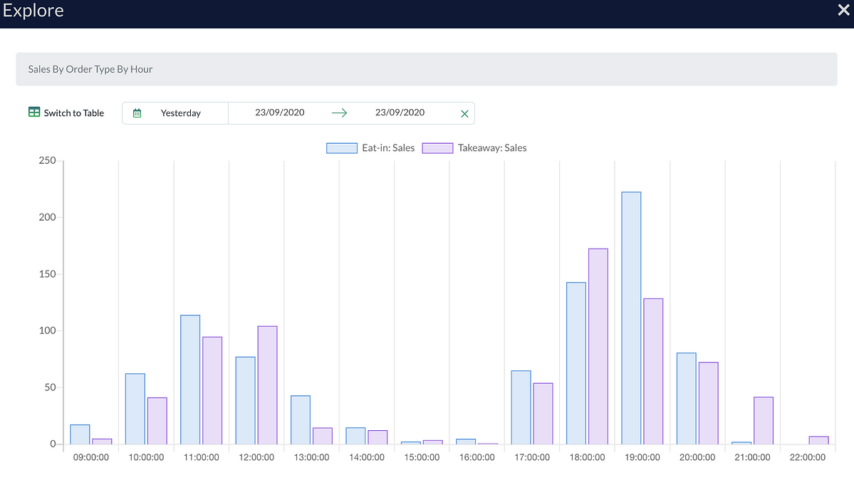Select the 09:00:00 Eat-in sales bar

point(80,434)
